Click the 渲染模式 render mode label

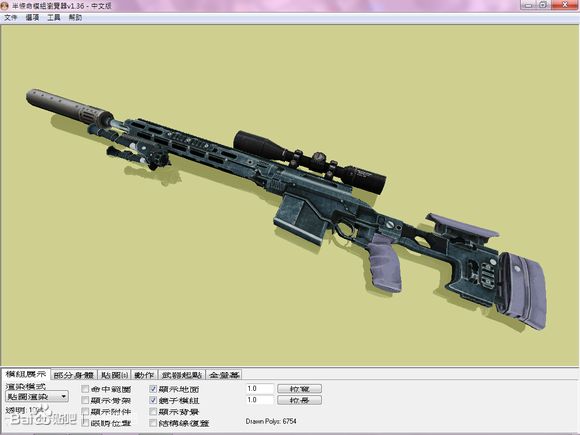[26, 386]
